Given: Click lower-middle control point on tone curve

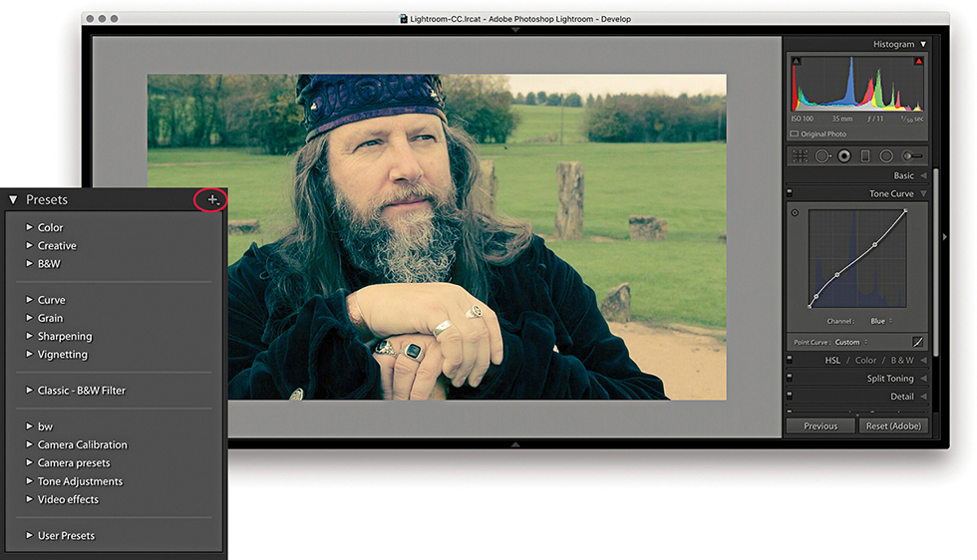Looking at the screenshot, I should (x=836, y=275).
